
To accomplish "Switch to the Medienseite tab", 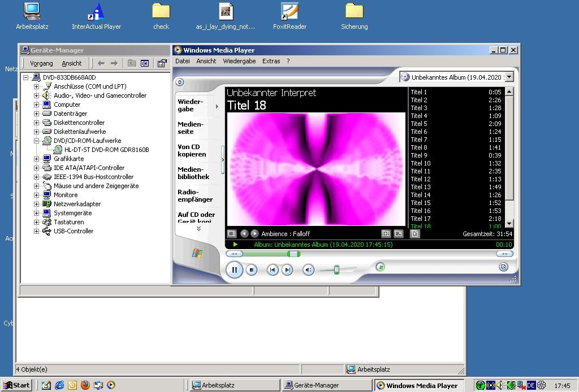I will point(191,128).
